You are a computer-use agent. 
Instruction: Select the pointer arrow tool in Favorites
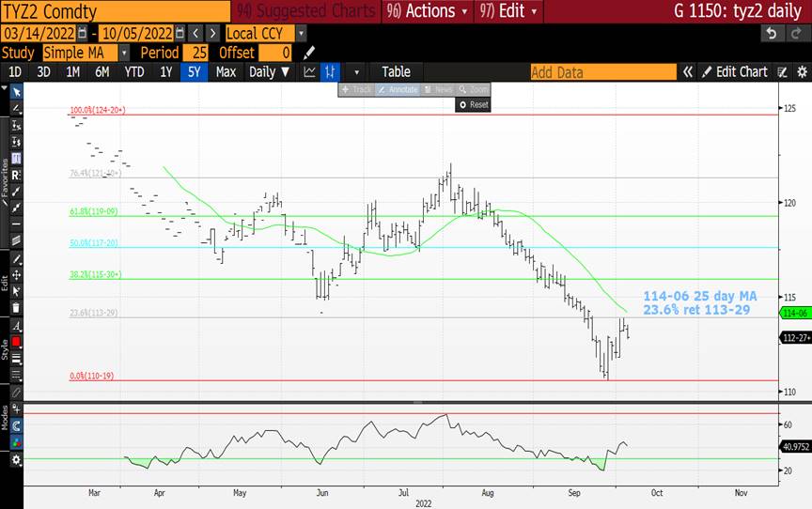(x=17, y=92)
